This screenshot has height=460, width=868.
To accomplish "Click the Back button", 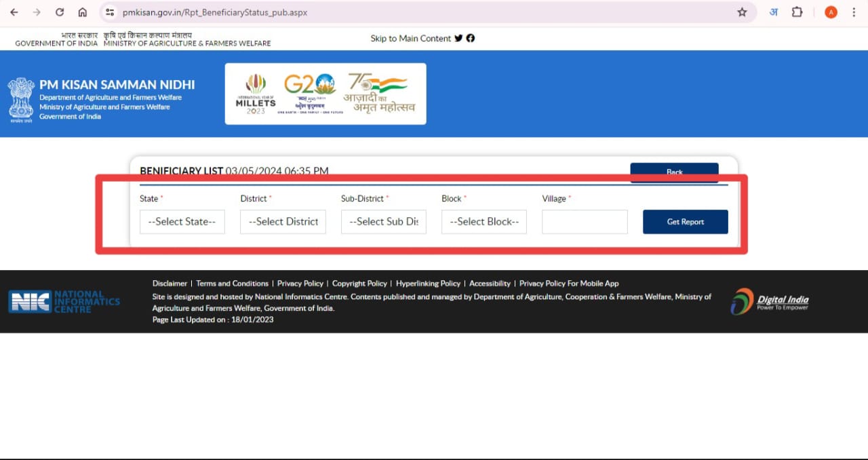I will click(674, 172).
